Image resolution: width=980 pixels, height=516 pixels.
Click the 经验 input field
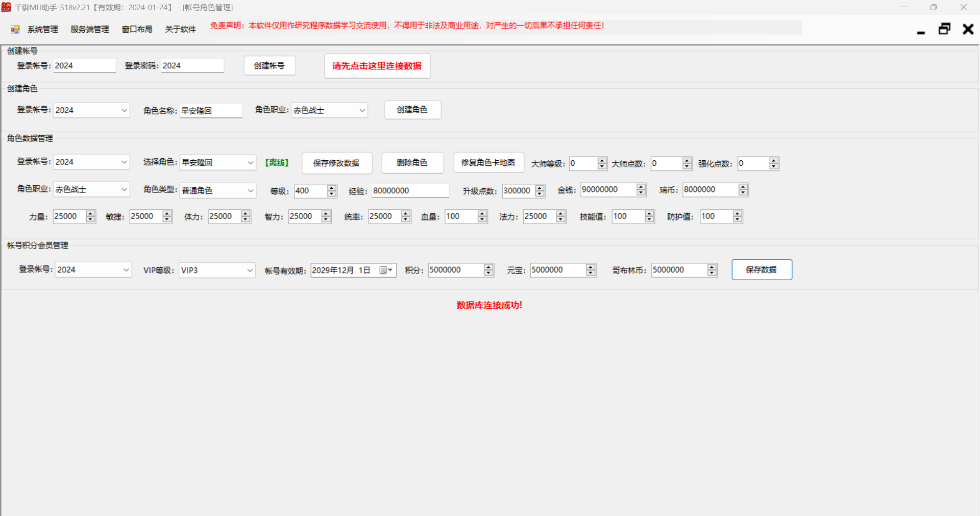click(409, 190)
